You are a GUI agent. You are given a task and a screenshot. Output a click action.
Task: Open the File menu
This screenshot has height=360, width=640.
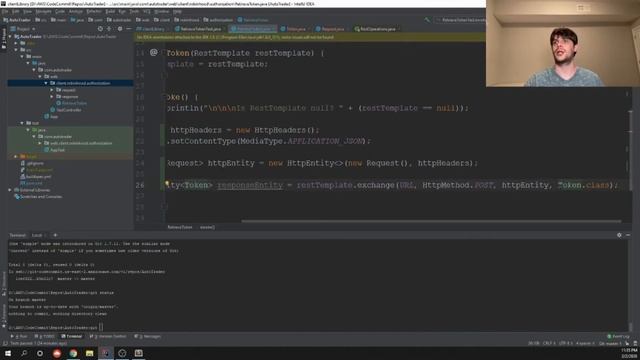point(5,11)
